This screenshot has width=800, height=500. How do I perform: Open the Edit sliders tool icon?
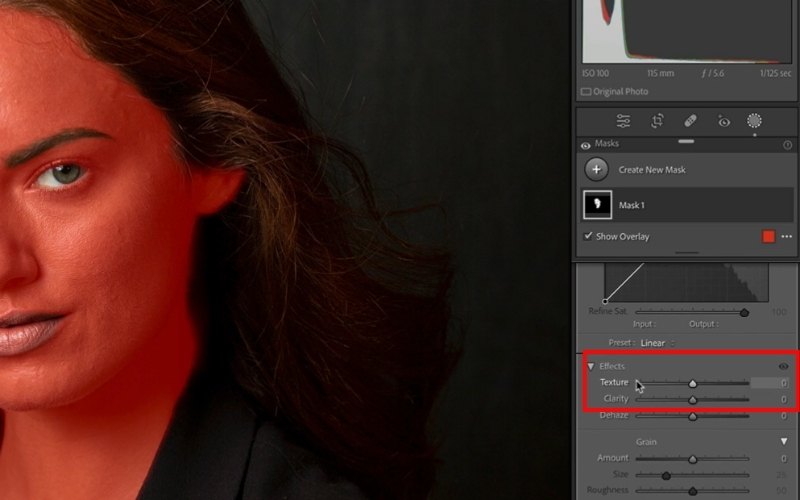623,121
